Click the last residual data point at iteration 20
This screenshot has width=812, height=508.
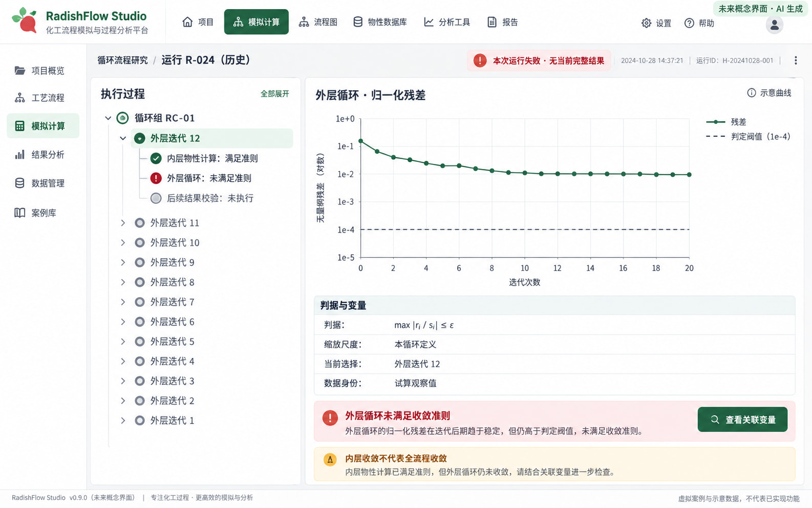(689, 175)
